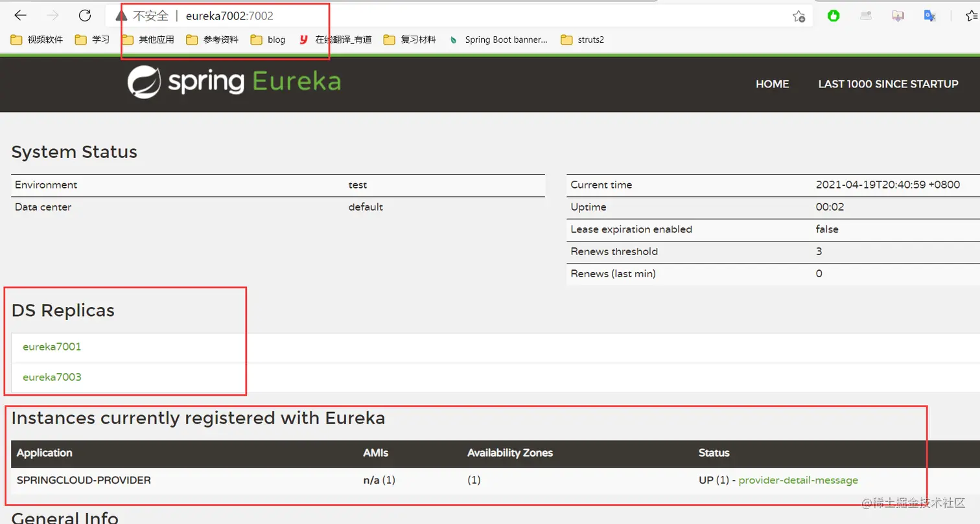Click the Application column header
The height and width of the screenshot is (524, 980).
point(45,453)
